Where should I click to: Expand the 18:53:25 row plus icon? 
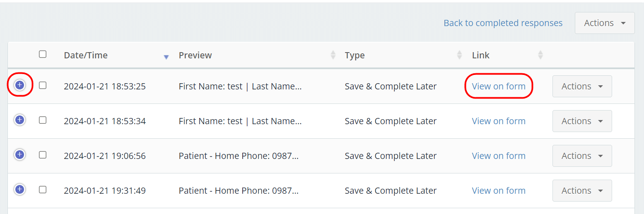pyautogui.click(x=19, y=85)
